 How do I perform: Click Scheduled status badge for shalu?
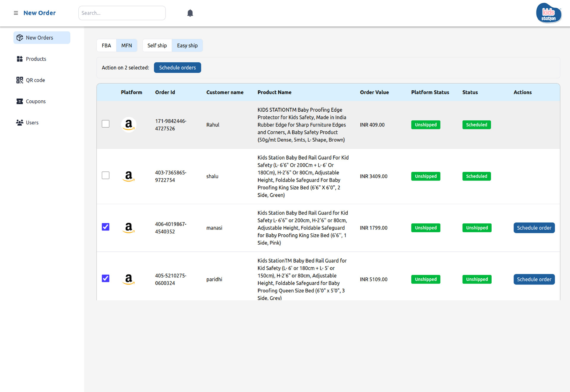tap(476, 176)
